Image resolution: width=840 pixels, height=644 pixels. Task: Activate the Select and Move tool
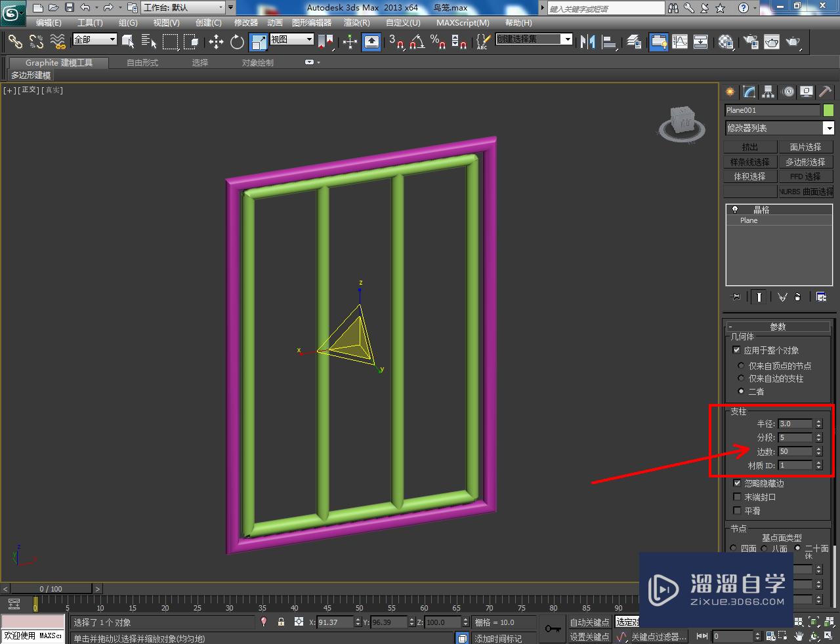point(216,41)
